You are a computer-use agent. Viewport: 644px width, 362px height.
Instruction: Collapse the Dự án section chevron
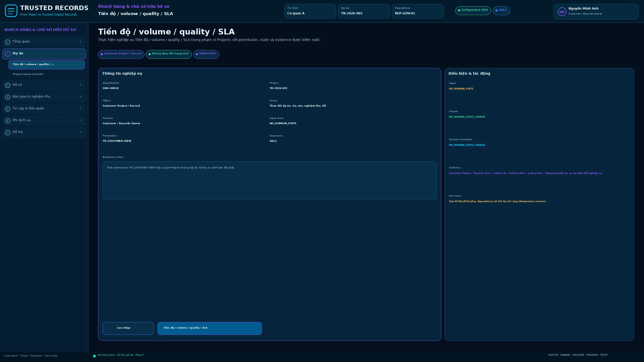click(x=81, y=54)
